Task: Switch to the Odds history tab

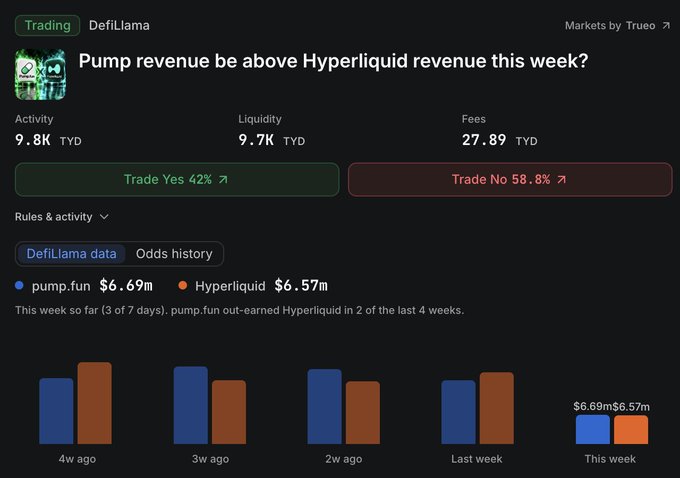Action: point(174,254)
